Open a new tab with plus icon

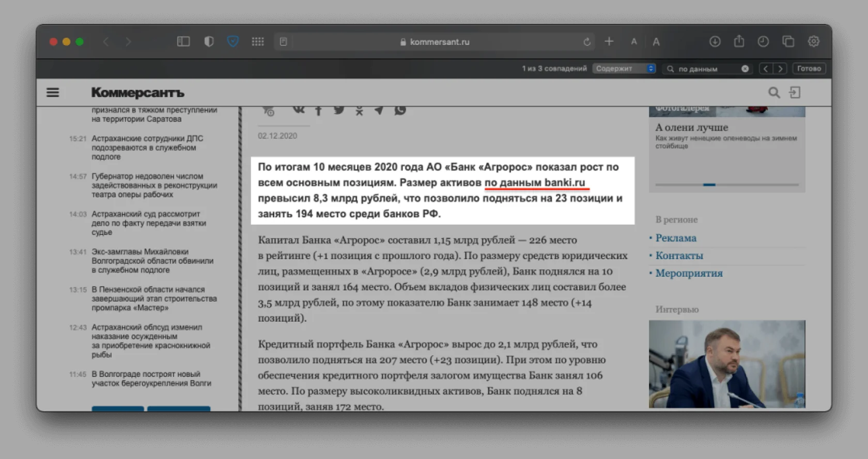pos(609,41)
